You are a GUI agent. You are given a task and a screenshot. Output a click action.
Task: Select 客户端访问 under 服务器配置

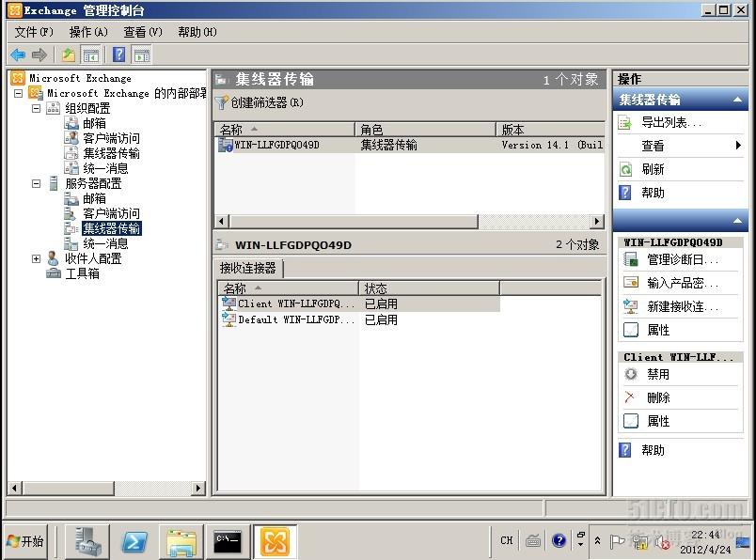[111, 213]
